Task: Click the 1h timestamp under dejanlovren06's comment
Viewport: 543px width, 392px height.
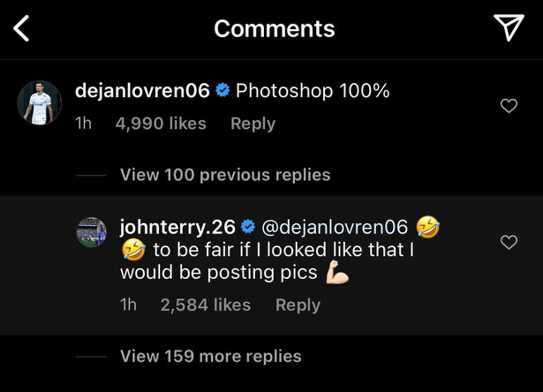Action: point(83,124)
